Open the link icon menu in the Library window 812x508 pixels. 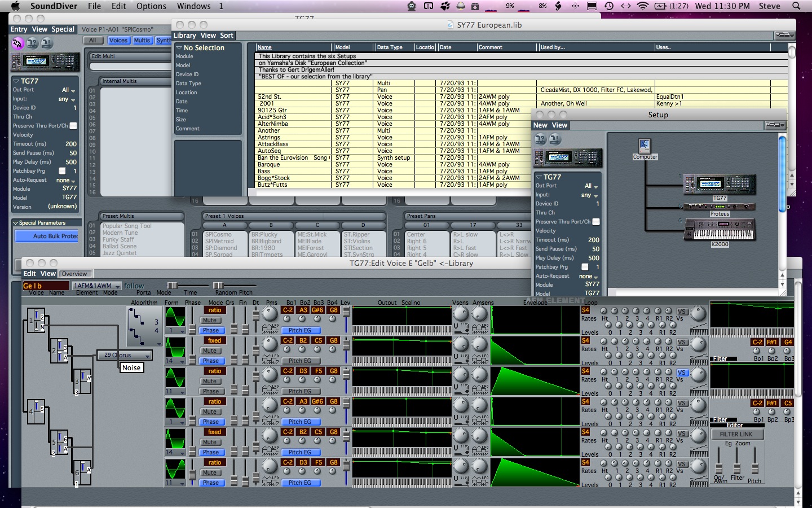[785, 35]
